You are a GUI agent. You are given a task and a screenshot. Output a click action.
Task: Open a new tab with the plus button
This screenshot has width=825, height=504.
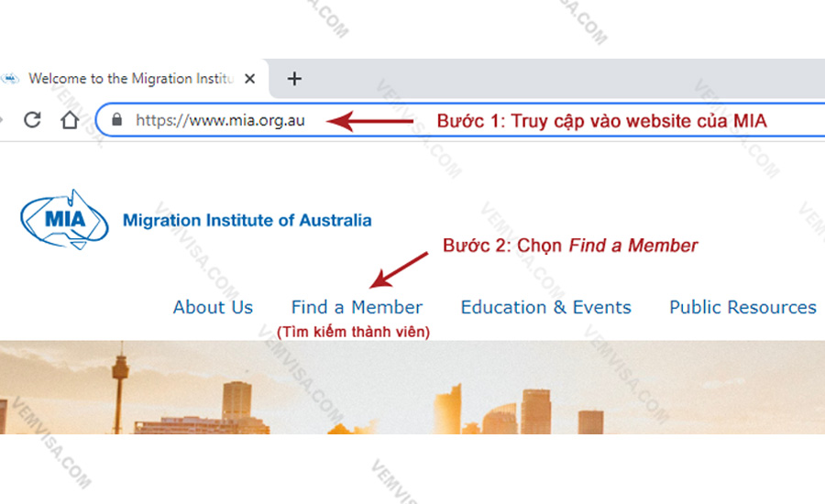coord(294,79)
